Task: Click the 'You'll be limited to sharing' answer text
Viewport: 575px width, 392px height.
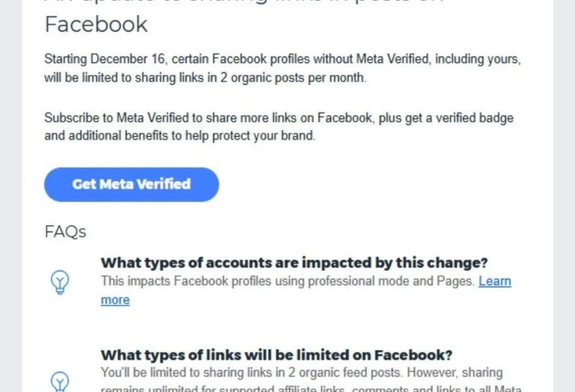Action: 301,373
